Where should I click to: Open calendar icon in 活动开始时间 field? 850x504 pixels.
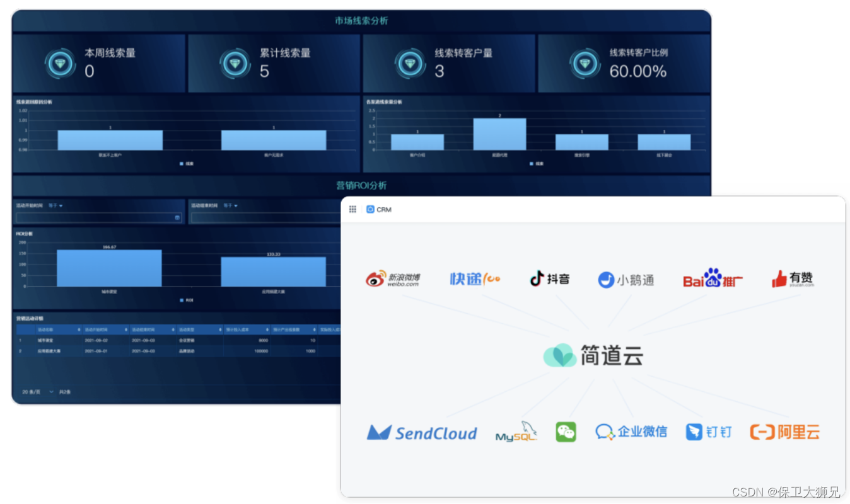coord(177,218)
